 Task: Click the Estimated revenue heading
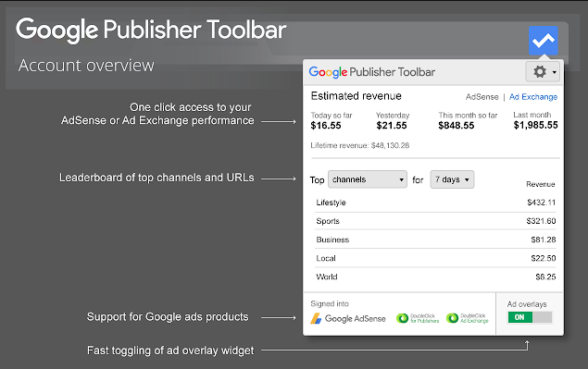point(357,96)
